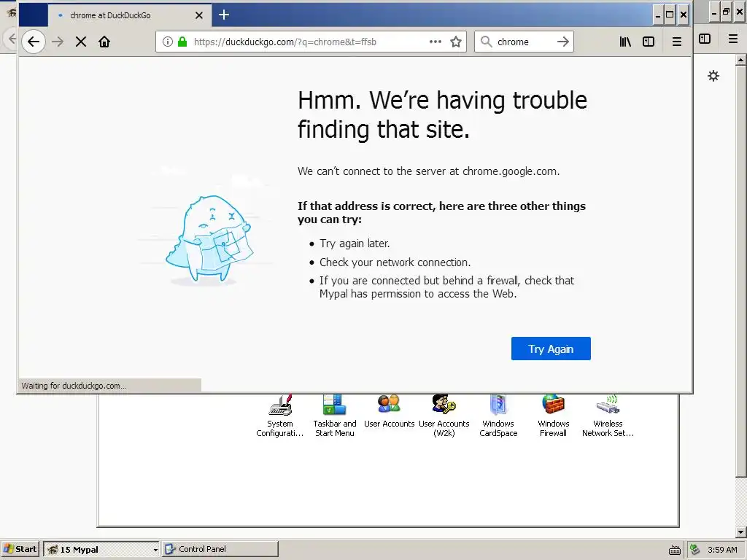Click the 'Try again later.' bullet
This screenshot has height=560, width=747.
pos(355,244)
